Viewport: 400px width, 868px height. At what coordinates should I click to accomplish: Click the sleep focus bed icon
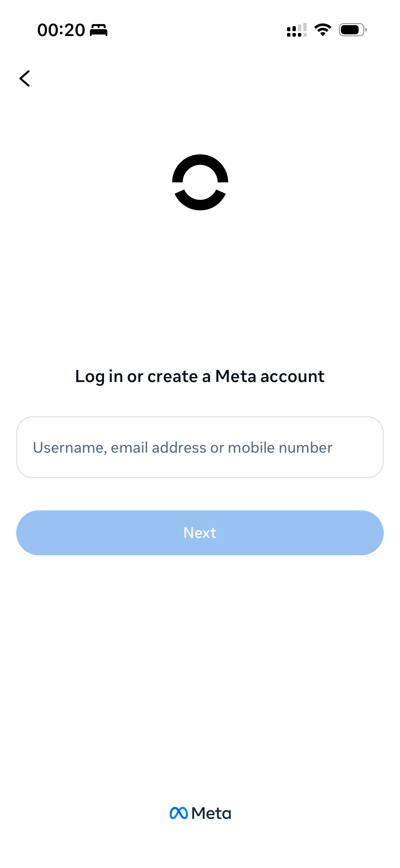click(98, 30)
